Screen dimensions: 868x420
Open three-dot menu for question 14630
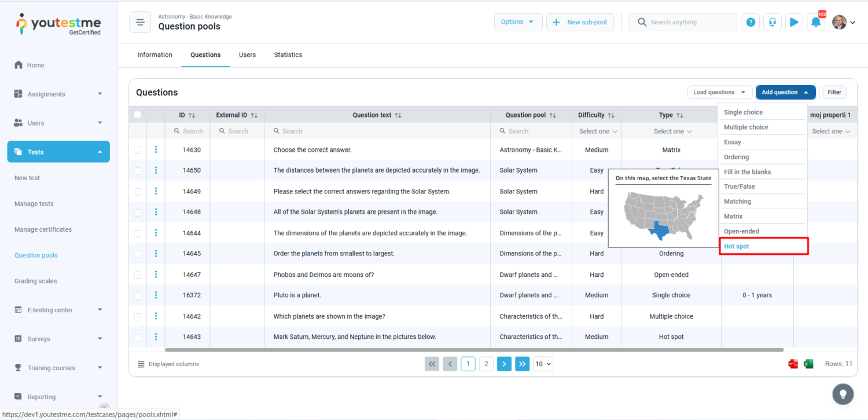pyautogui.click(x=156, y=149)
